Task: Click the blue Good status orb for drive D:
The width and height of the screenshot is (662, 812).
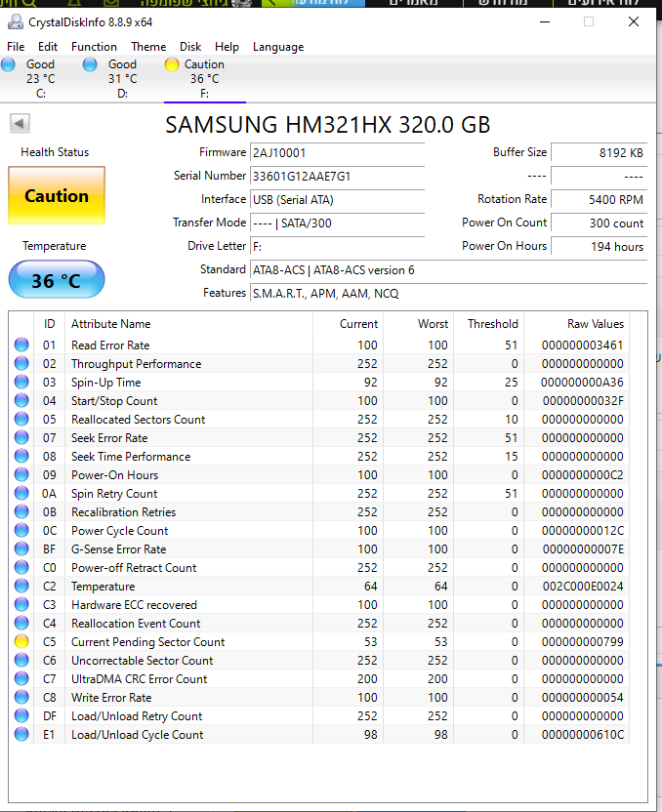Action: tap(91, 64)
